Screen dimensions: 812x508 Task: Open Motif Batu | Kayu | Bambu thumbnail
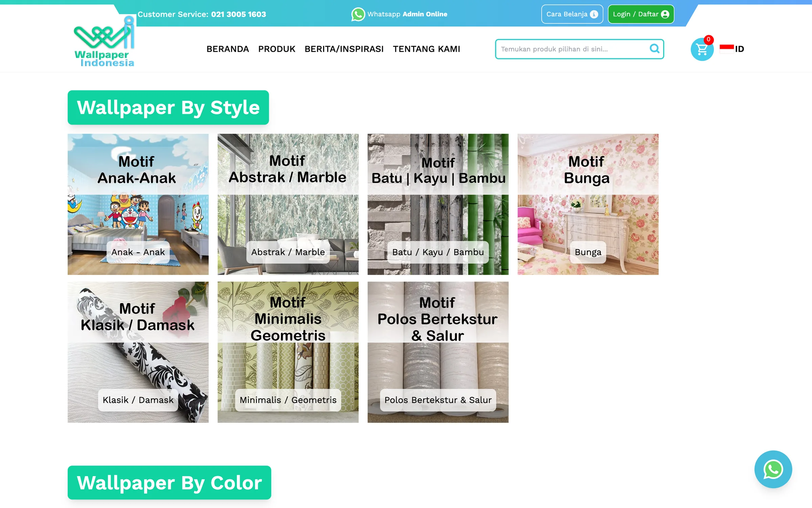coord(438,204)
